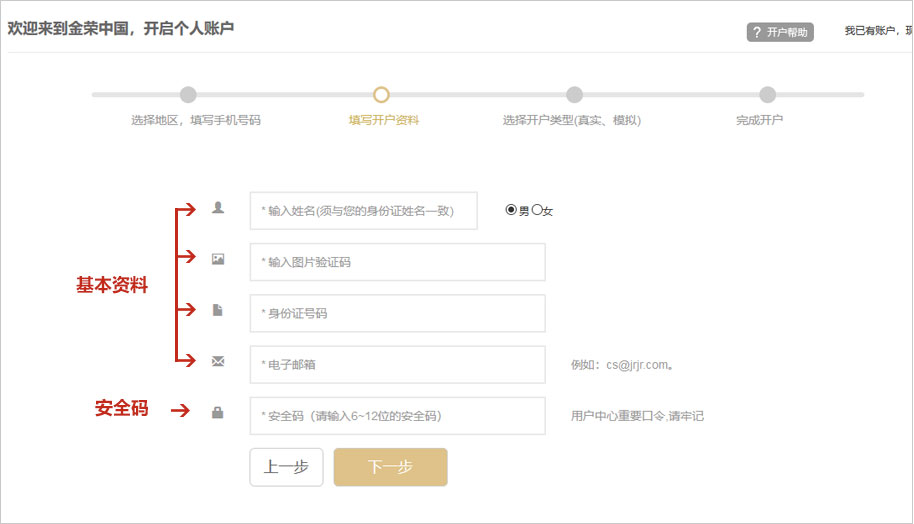Image resolution: width=914 pixels, height=524 pixels.
Task: Click the step circle above 选择地区，填写手机号码
Action: pyautogui.click(x=188, y=94)
